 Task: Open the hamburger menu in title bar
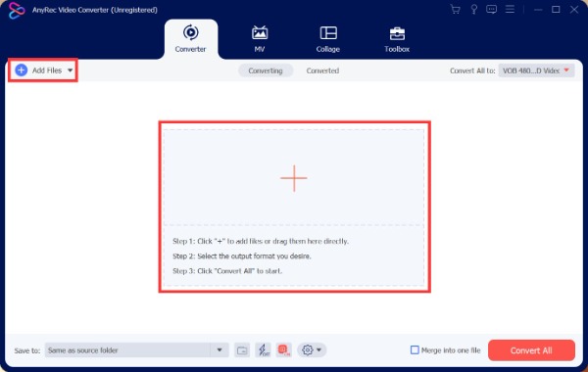[x=510, y=10]
